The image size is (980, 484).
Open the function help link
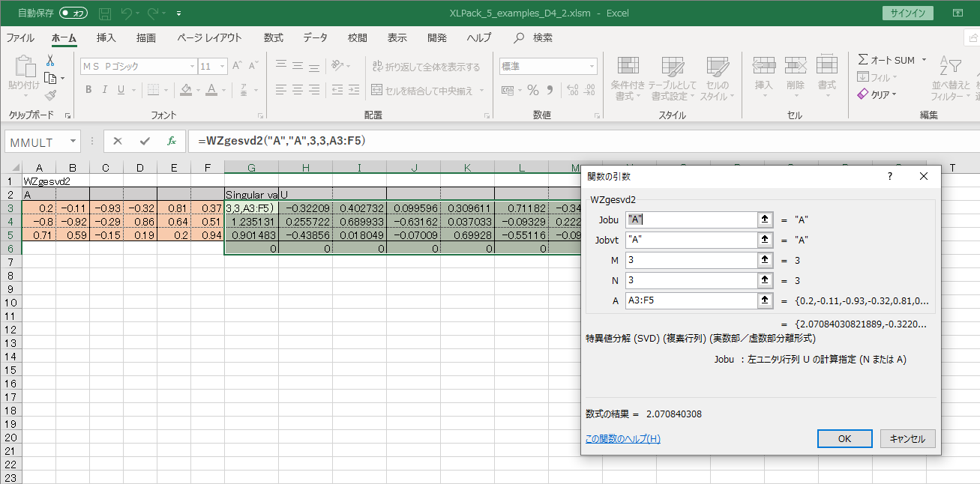tap(622, 438)
